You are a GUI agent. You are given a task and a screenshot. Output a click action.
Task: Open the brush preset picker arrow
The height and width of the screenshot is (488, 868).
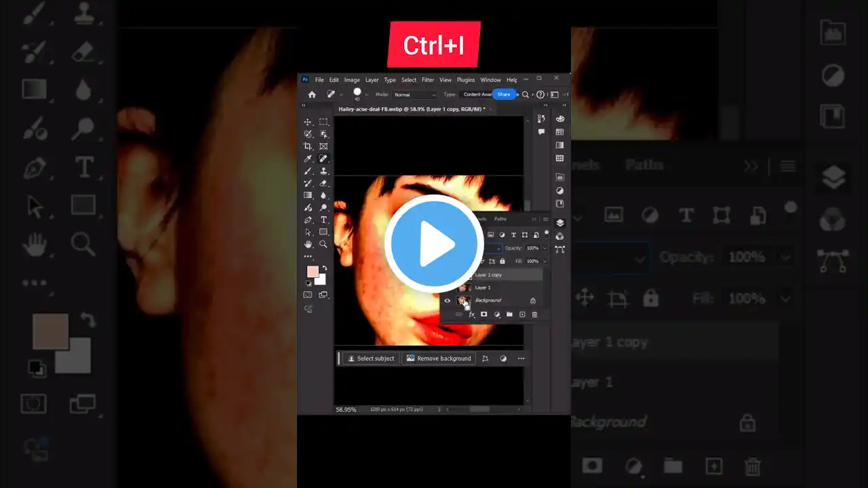point(367,94)
